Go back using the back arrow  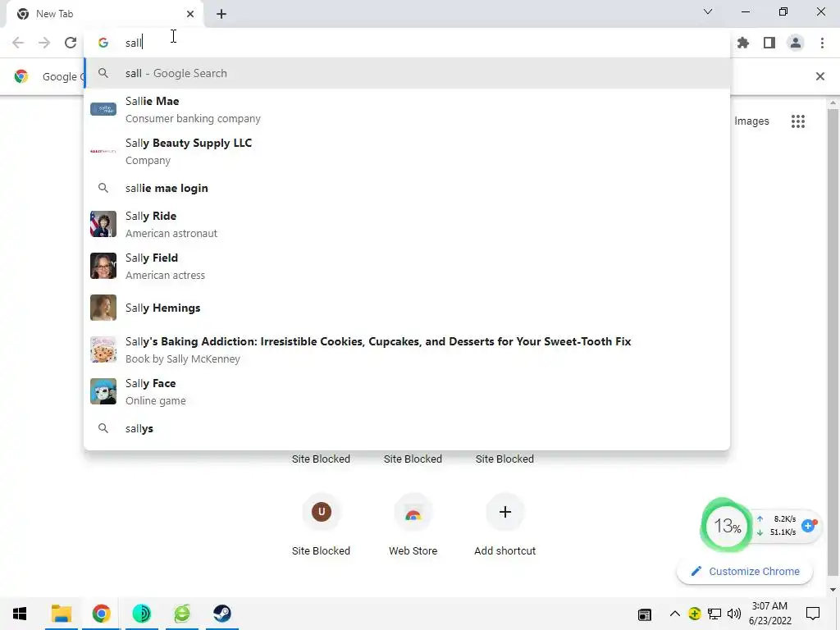(18, 43)
